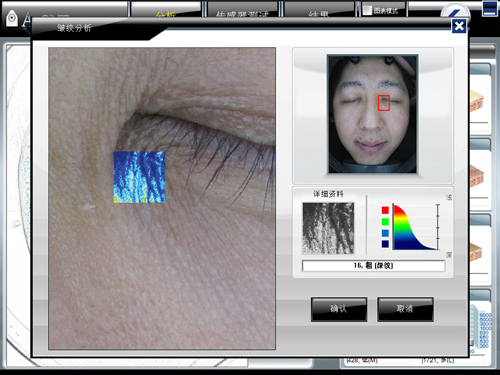Open the 传感器测试 tab

tap(242, 13)
